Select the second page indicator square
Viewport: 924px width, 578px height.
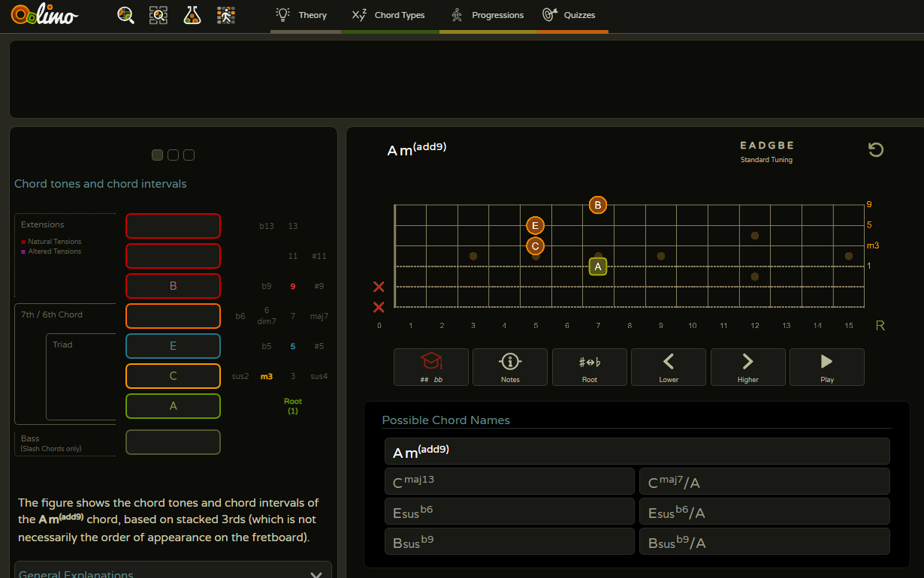[173, 155]
